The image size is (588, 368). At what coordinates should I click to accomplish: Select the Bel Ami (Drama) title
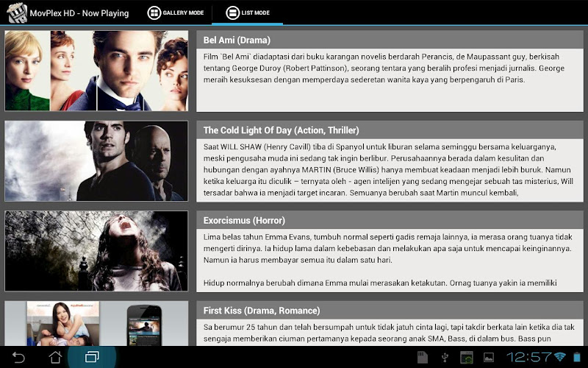click(237, 40)
